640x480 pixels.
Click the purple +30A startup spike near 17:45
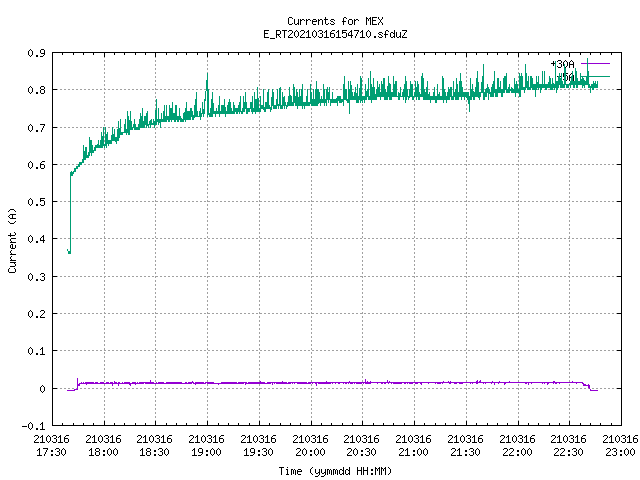coord(78,380)
